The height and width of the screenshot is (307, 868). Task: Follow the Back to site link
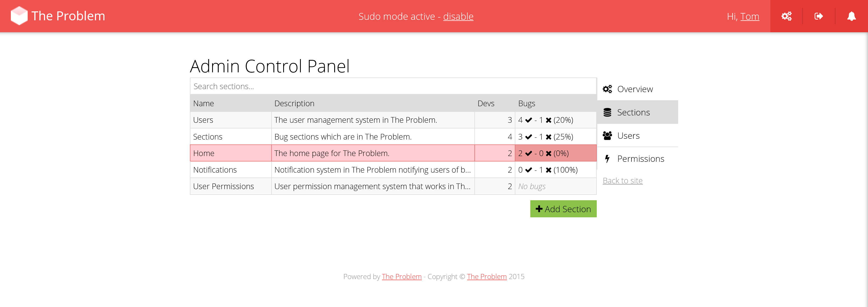622,181
